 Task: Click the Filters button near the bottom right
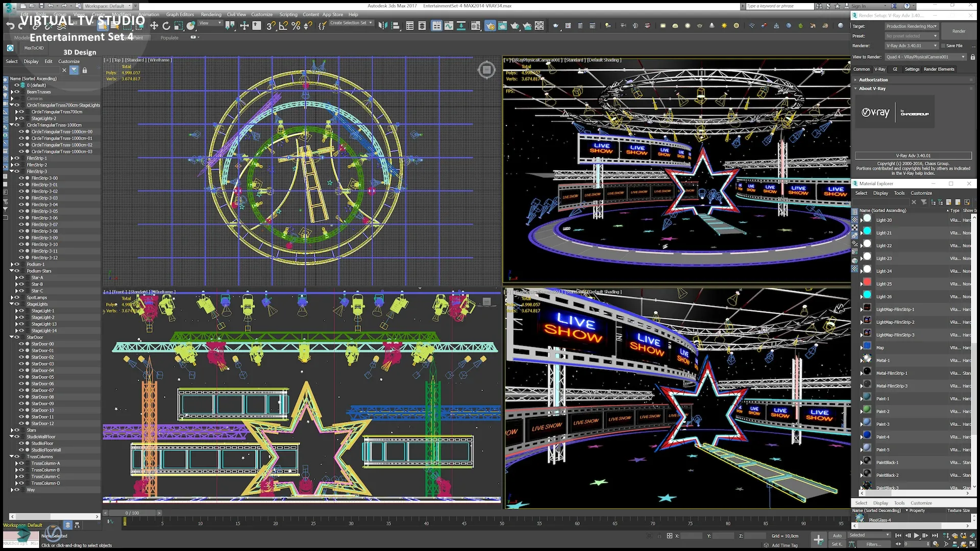873,544
